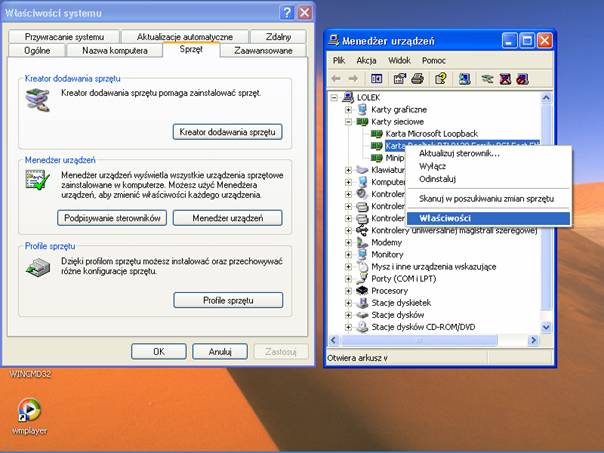Click the horizontal scrollbar right arrow in Device Manager
The image size is (604, 453).
point(534,340)
